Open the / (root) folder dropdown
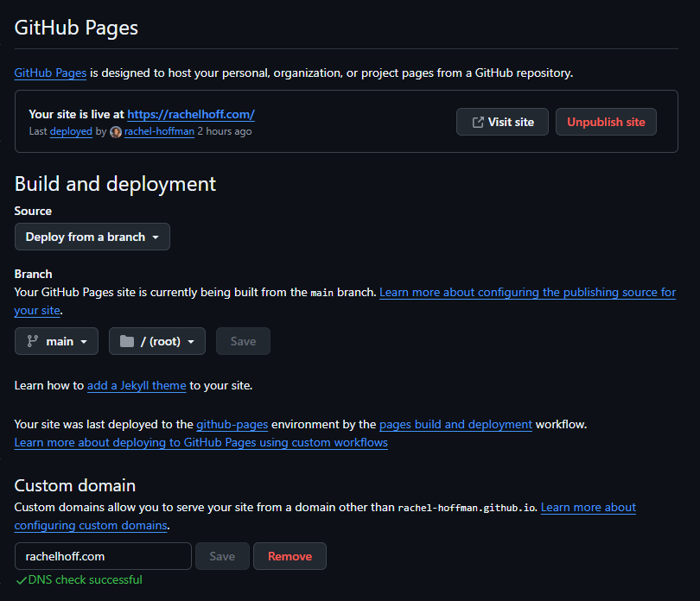Viewport: 700px width, 601px height. (157, 341)
